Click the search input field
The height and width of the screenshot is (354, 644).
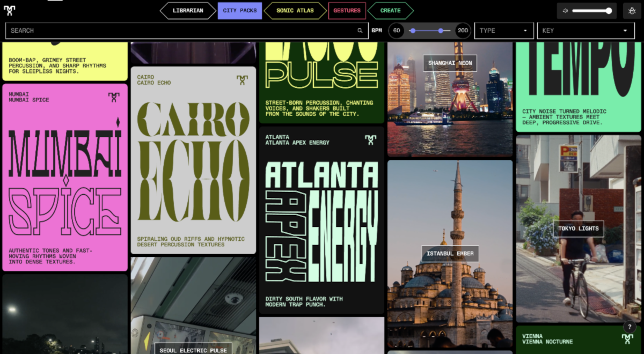(186, 31)
